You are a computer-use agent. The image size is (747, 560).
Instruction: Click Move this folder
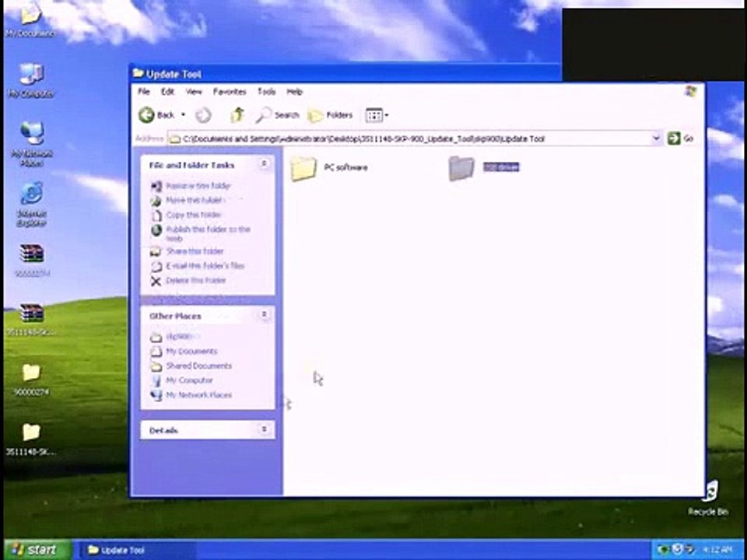(187, 201)
